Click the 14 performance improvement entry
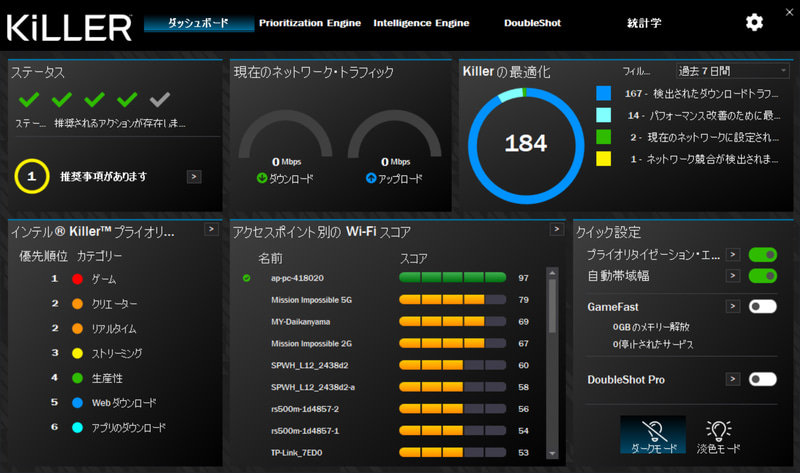 click(x=704, y=115)
